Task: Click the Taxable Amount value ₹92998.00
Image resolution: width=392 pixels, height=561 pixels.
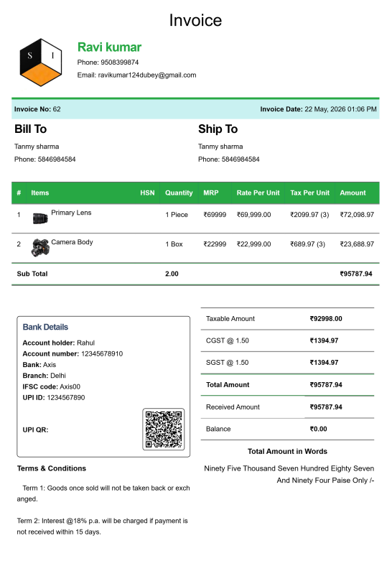Action: pos(326,319)
